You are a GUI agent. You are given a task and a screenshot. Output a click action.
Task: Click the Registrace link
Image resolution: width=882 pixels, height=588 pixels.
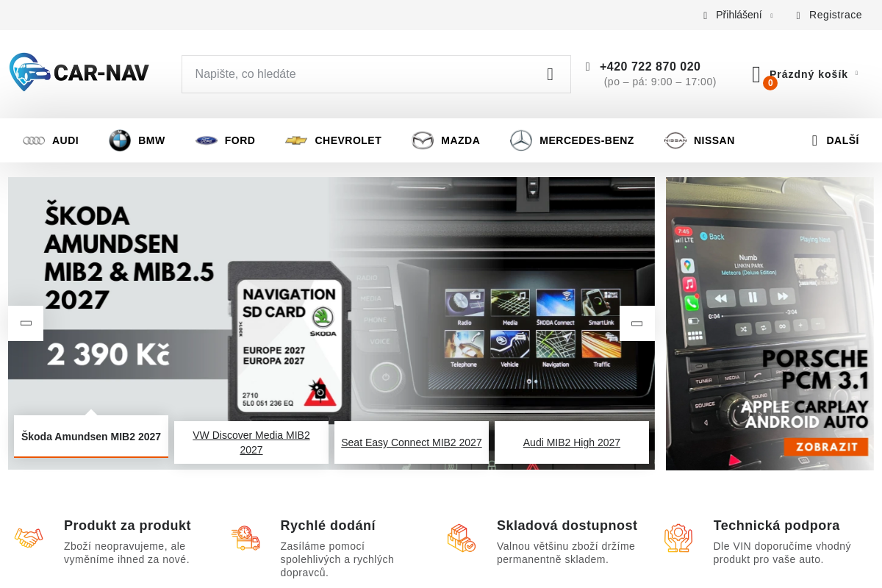pos(835,15)
